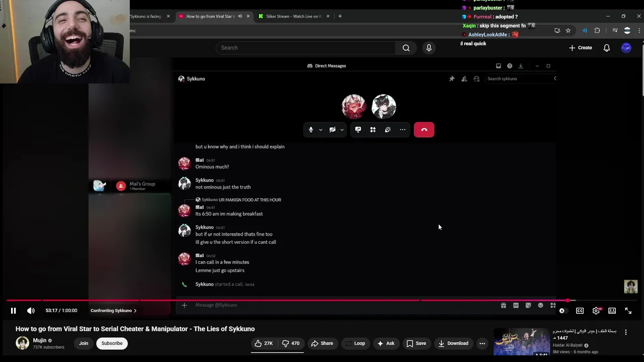Expand the 'Confronting Sykkuno' chapter list

pyautogui.click(x=114, y=311)
